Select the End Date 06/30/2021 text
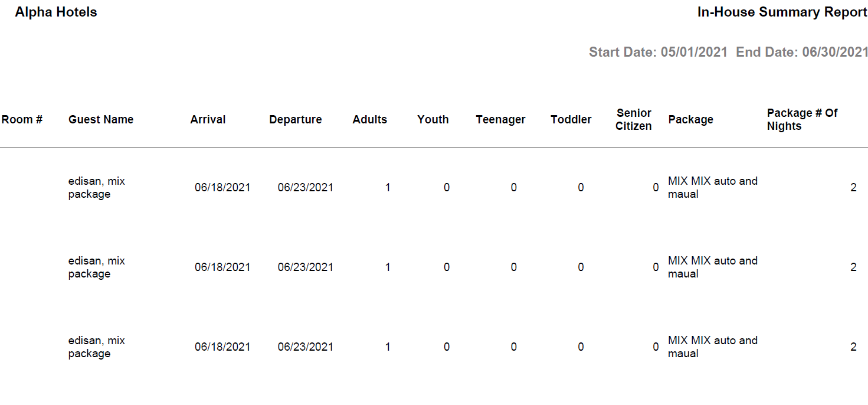868x405 pixels. click(802, 52)
